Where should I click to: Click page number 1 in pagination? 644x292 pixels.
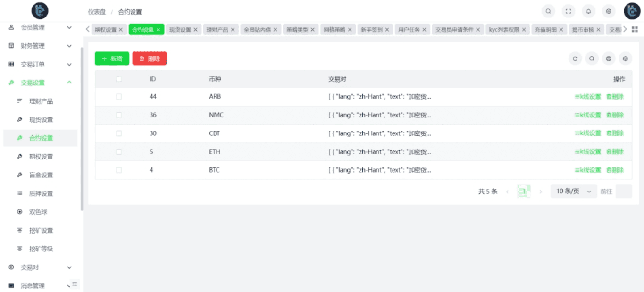(x=524, y=191)
